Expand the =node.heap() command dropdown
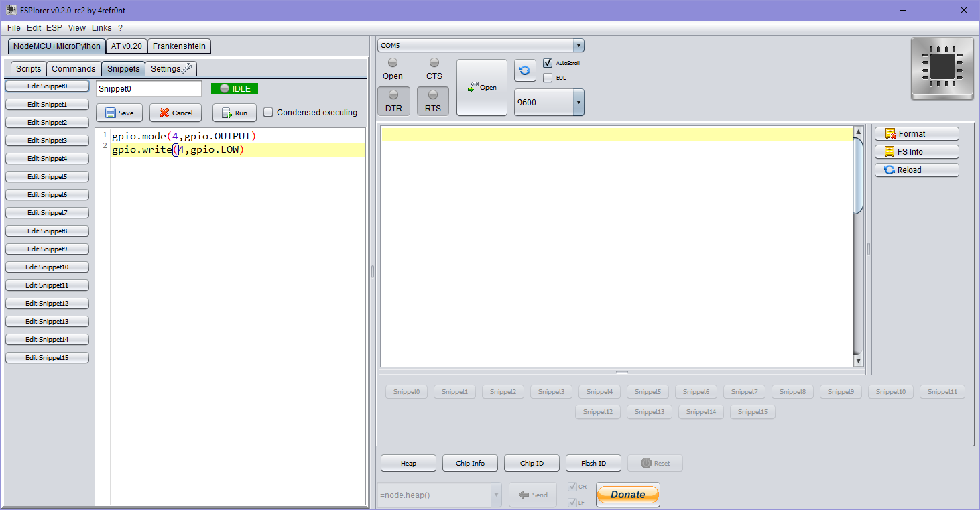The width and height of the screenshot is (980, 510). coord(497,495)
